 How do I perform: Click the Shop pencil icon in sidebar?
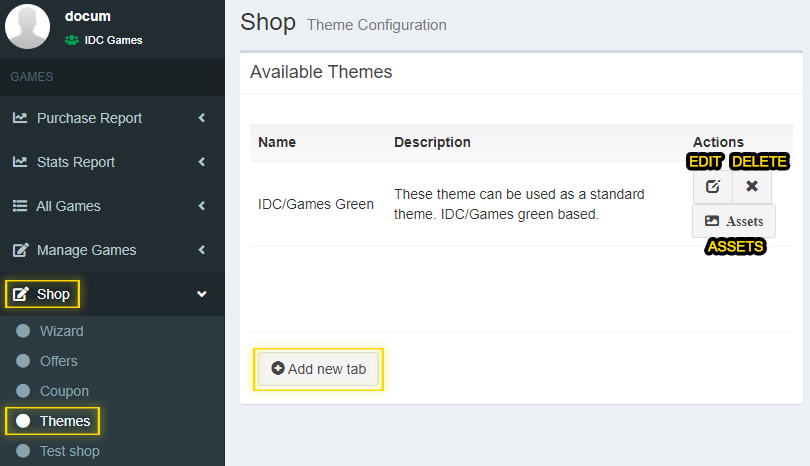pyautogui.click(x=20, y=294)
